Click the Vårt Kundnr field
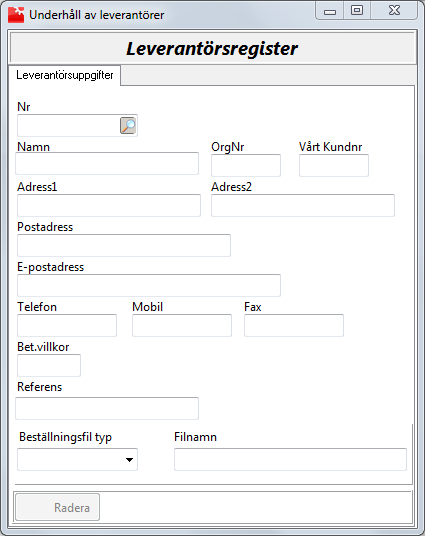Viewport: 425px width, 536px height. [334, 165]
